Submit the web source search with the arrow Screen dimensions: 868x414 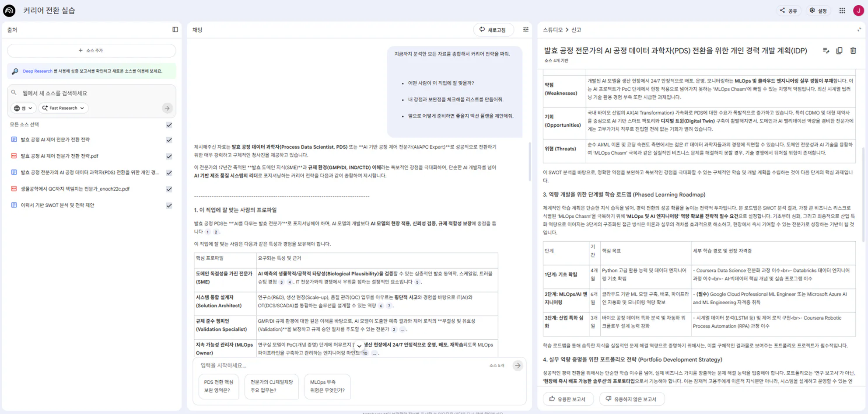point(168,108)
